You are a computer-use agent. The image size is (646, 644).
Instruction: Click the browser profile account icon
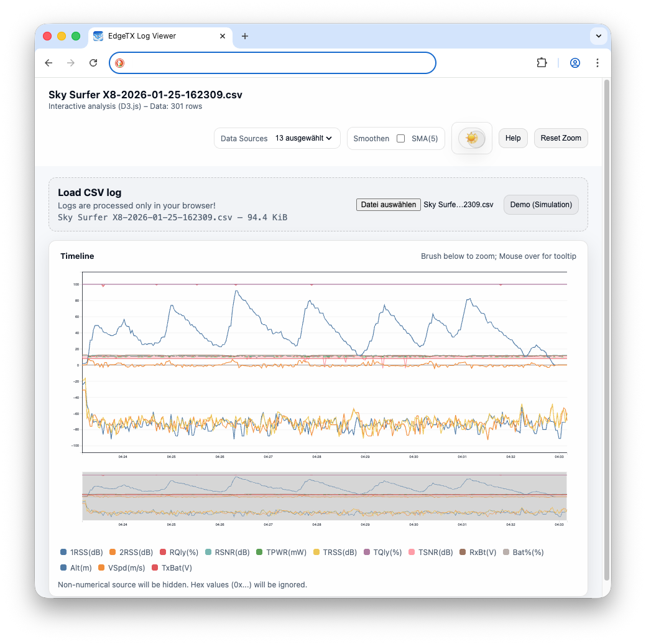(575, 62)
